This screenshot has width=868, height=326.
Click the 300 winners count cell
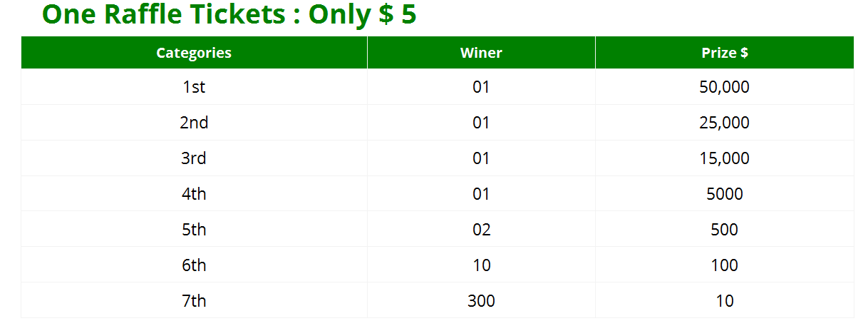click(481, 301)
